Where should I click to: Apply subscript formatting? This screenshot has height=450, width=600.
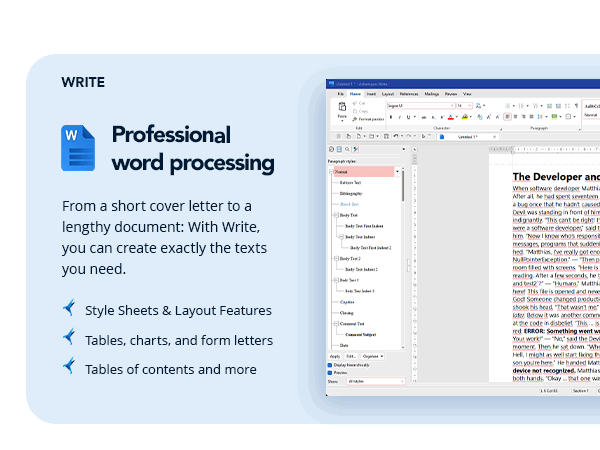433,117
